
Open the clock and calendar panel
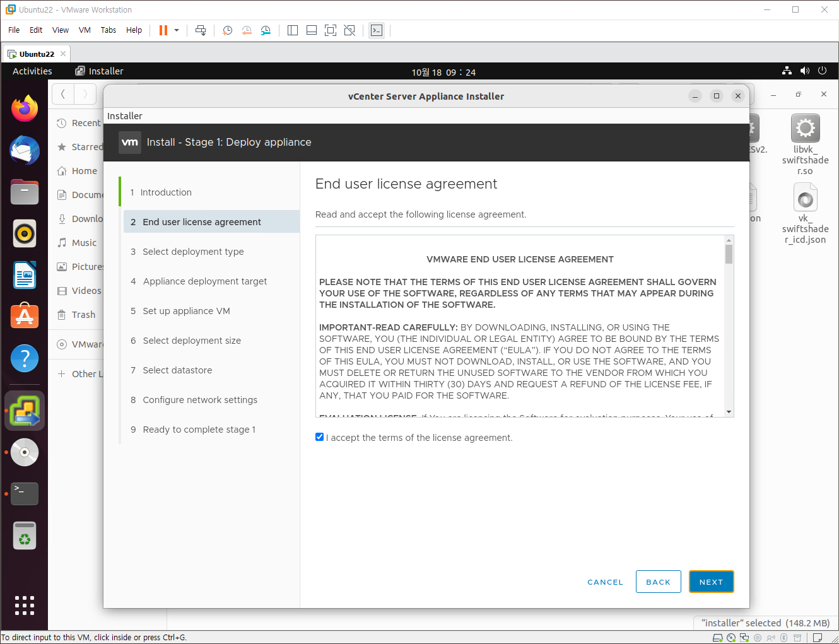tap(443, 72)
